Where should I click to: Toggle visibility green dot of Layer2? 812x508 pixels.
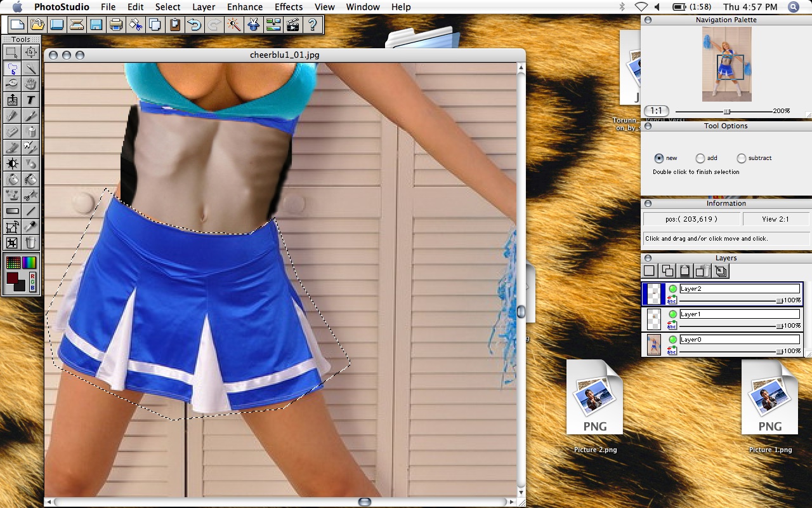672,289
